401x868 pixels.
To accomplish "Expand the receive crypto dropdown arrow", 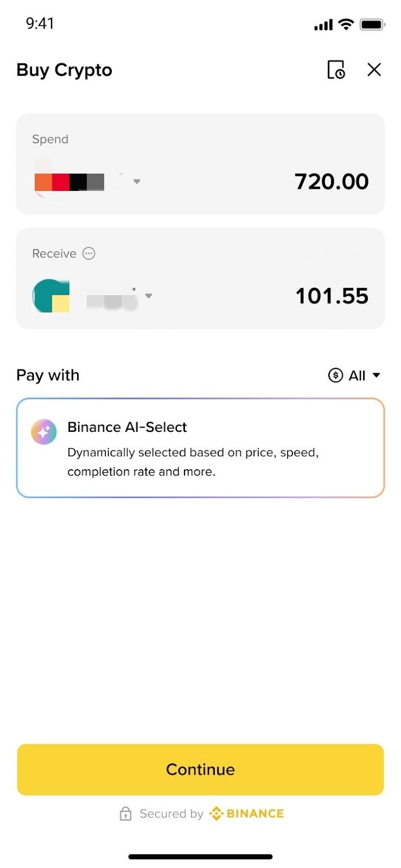I will tap(149, 296).
